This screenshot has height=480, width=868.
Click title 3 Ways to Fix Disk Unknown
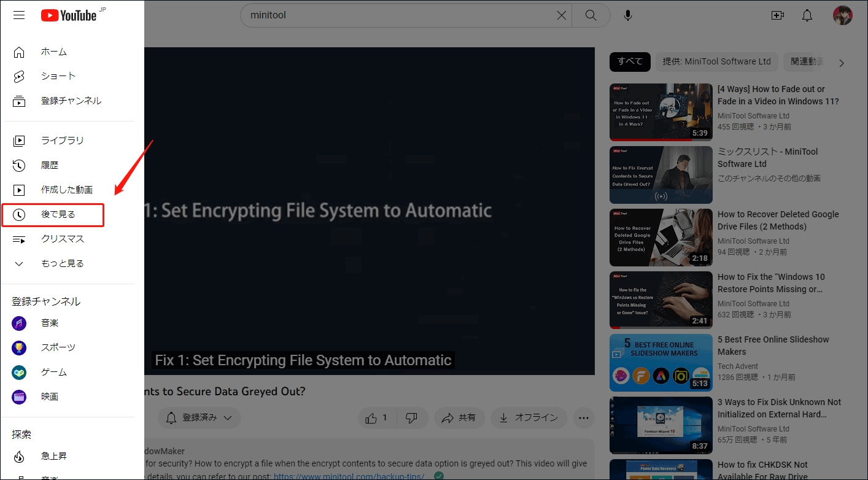click(780, 408)
